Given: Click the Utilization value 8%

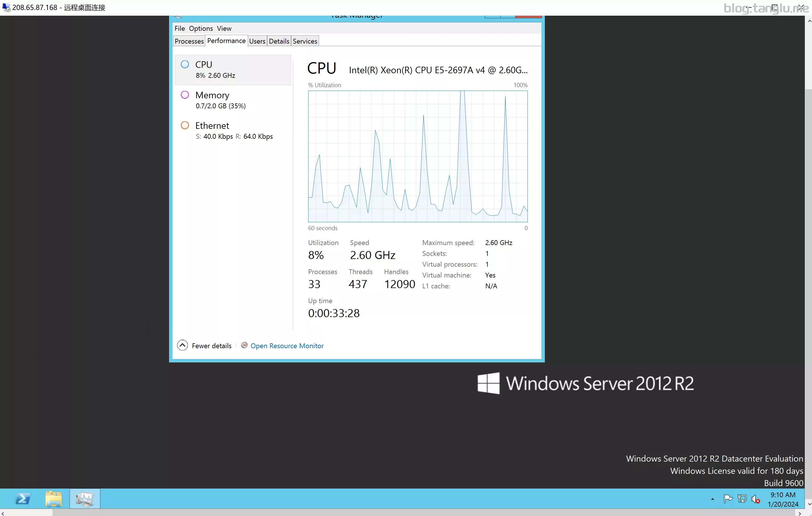Looking at the screenshot, I should point(316,255).
